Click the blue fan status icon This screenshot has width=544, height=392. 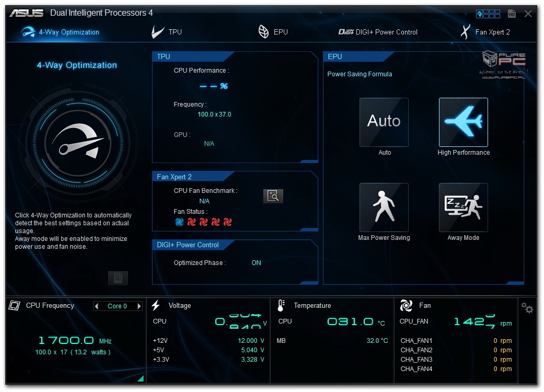[x=179, y=222]
